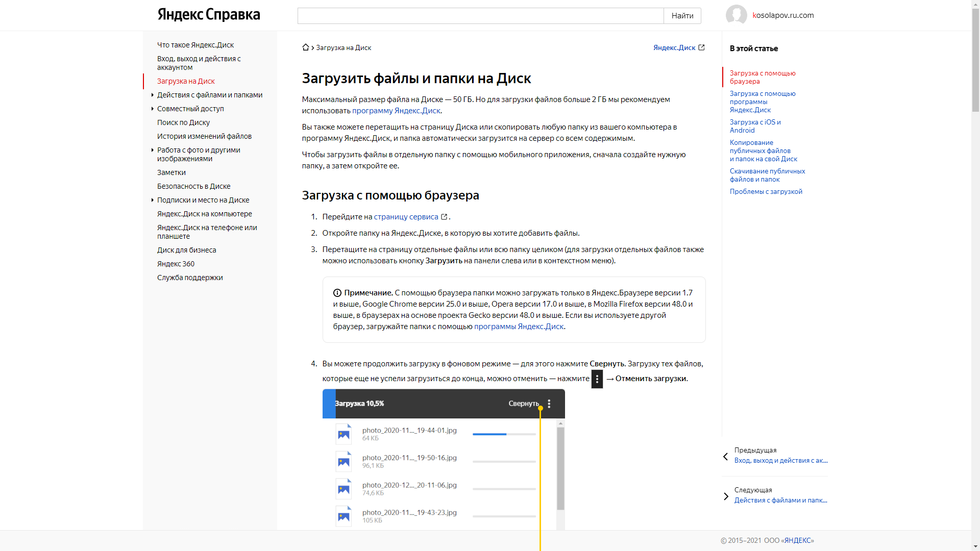Image resolution: width=980 pixels, height=551 pixels.
Task: Jump to Проблемы с загрузкой section
Action: pos(766,191)
